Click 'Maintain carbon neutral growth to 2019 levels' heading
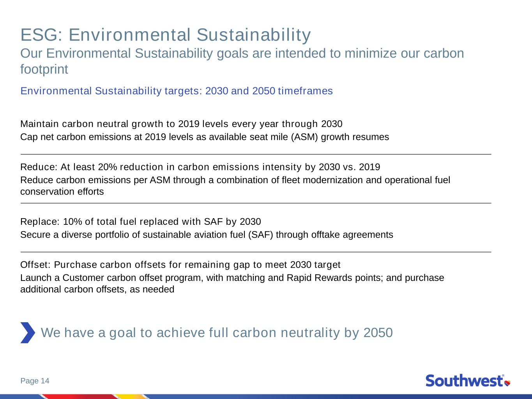This screenshot has width=532, height=399. point(181,124)
